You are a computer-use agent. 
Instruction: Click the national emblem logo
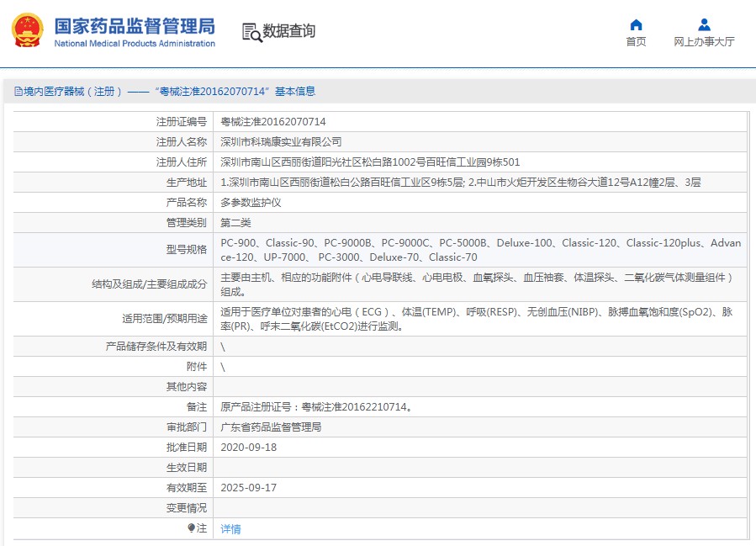[28, 30]
